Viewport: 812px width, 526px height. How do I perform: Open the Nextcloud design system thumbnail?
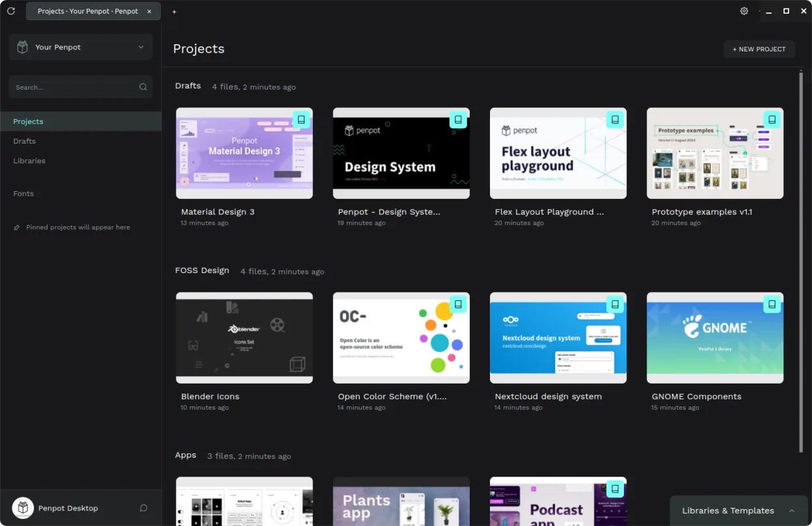(558, 338)
